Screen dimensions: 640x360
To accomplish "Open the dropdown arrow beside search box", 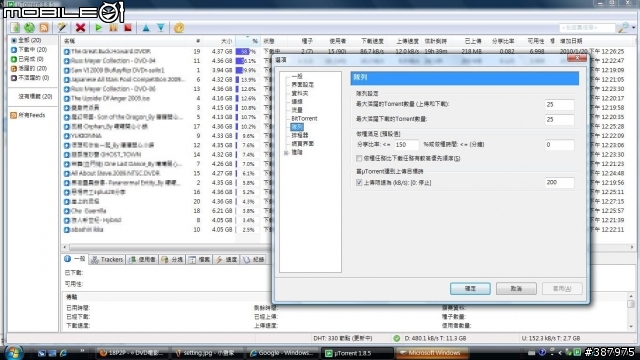I will pos(633,28).
